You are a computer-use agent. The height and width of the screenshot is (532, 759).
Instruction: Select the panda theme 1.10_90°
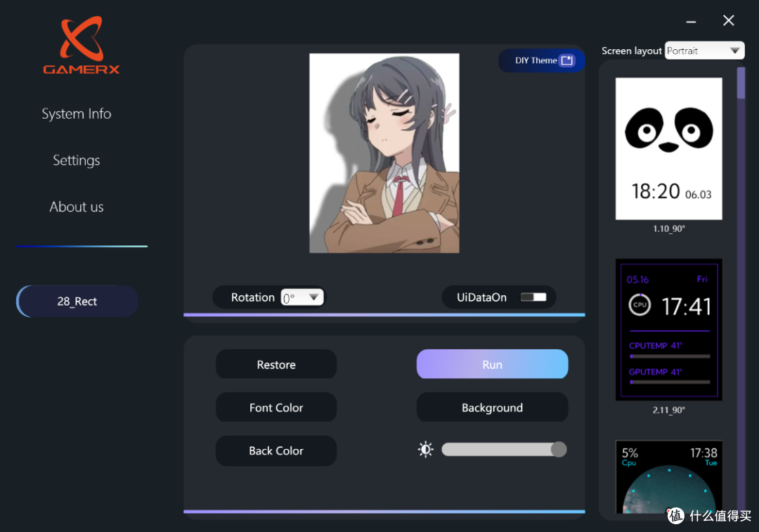[x=669, y=148]
